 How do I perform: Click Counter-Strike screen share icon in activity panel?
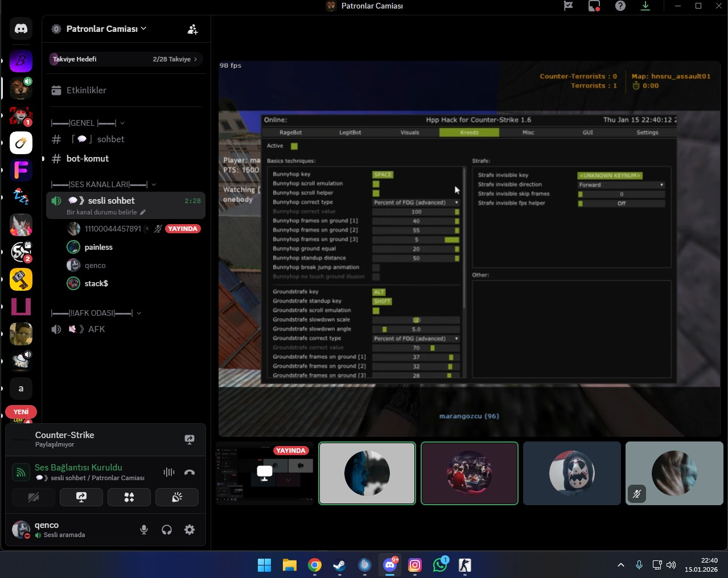190,439
